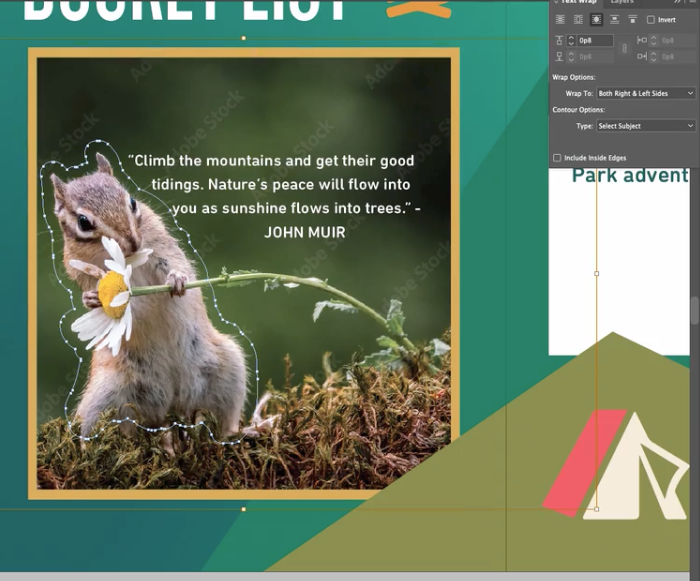Open the Text Wrap panel menu

(692, 2)
